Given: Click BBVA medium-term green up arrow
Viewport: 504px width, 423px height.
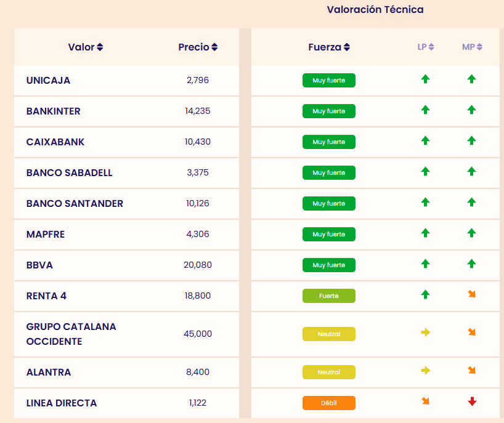Looking at the screenshot, I should coord(472,264).
